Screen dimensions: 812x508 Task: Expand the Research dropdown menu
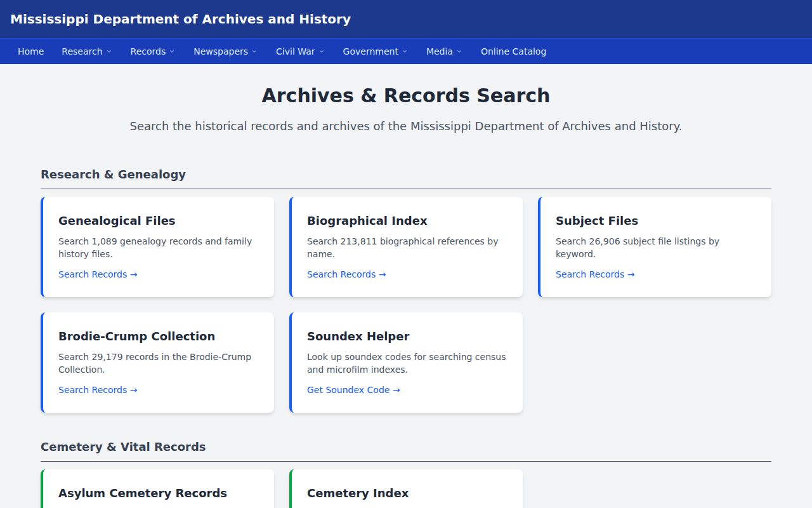(86, 51)
